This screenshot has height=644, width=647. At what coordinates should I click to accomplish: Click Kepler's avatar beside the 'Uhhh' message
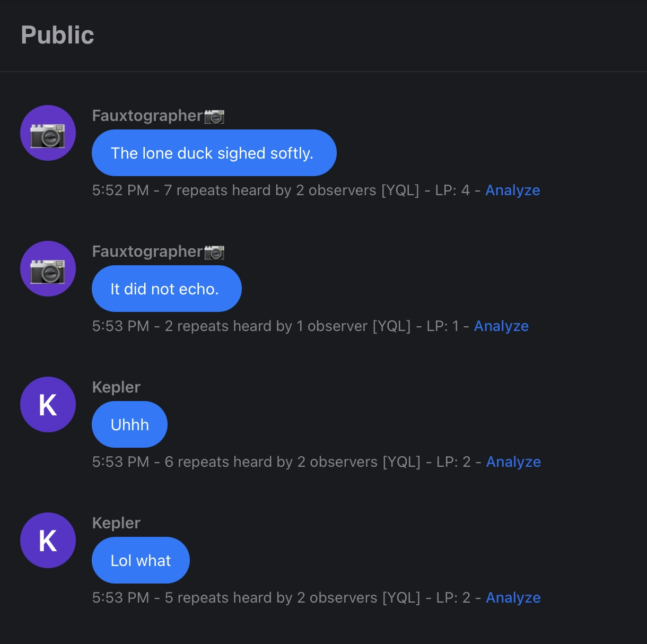click(48, 404)
